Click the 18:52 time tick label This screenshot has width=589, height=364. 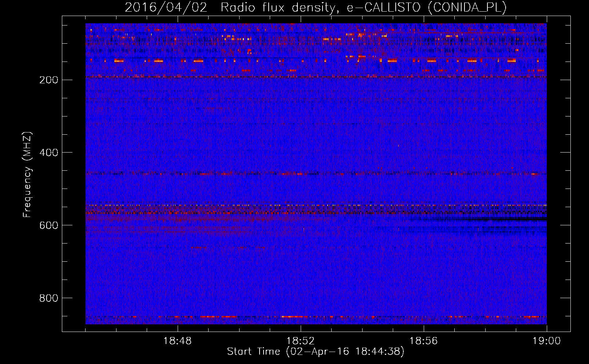click(x=301, y=341)
